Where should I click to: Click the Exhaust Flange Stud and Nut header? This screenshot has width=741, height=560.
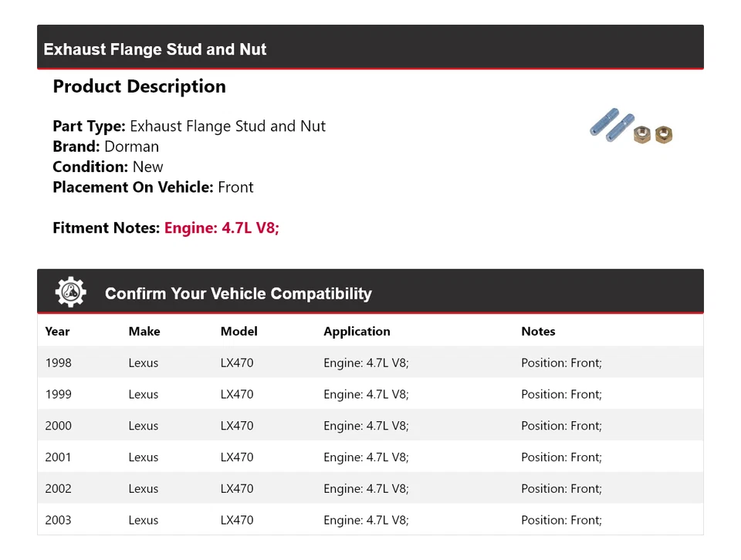coord(155,49)
